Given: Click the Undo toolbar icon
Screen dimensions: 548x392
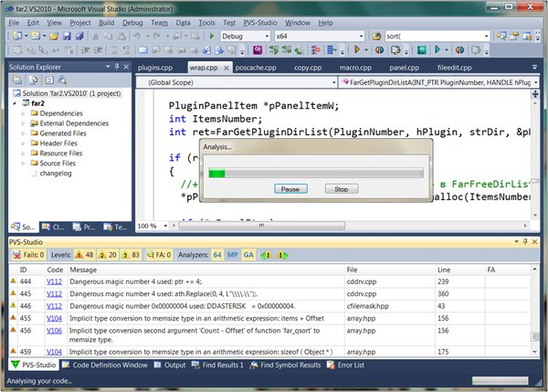Looking at the screenshot, I should [137, 36].
